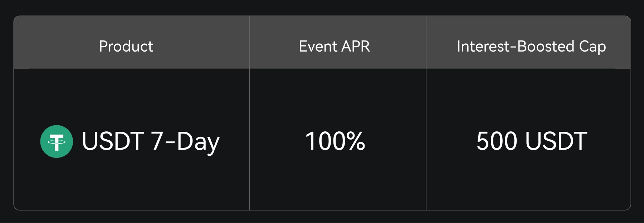Click the 100% Event APR value
644x223 pixels.
pos(335,141)
